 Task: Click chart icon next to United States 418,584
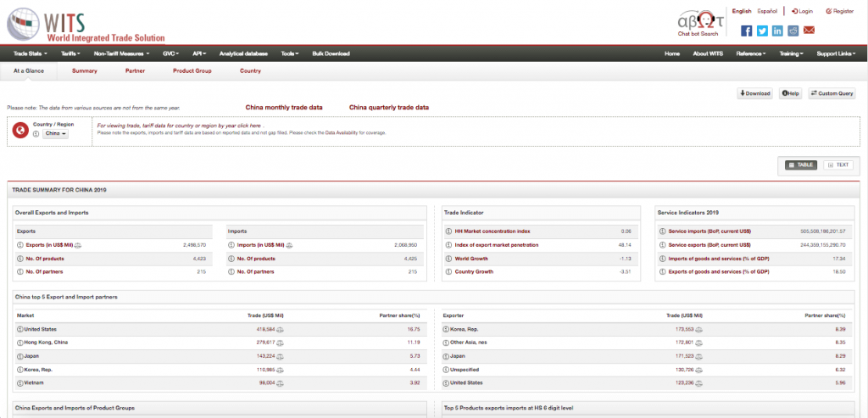pos(280,330)
